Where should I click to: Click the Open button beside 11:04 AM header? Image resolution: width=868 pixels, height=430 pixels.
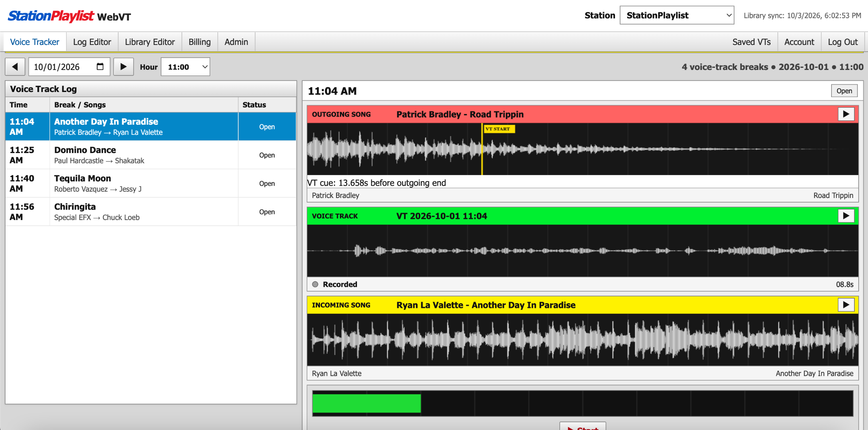point(844,91)
